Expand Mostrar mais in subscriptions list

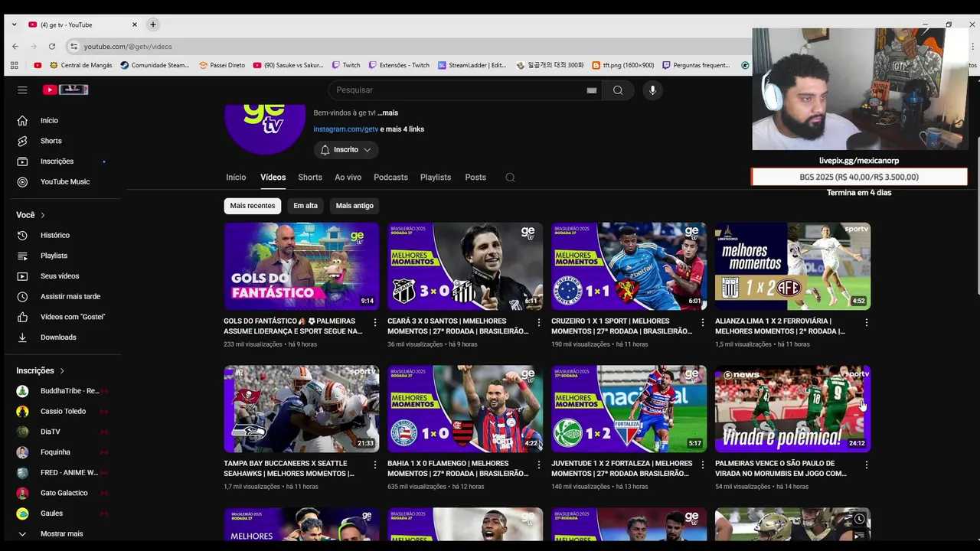click(x=61, y=533)
